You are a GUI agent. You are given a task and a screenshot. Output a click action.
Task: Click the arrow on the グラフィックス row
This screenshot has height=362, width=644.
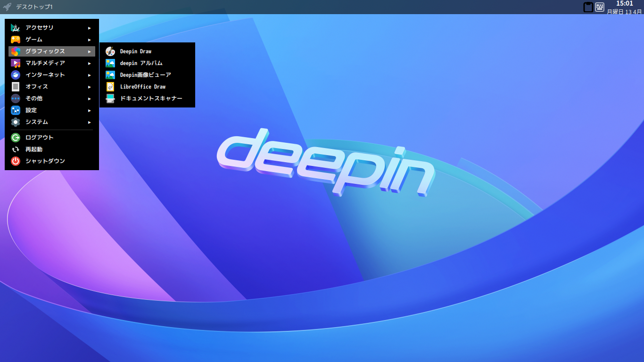(90, 51)
